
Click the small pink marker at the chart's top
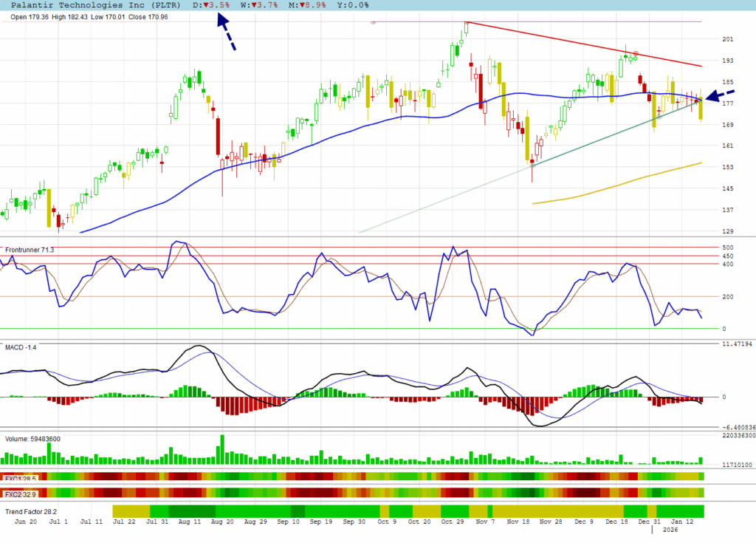[374, 22]
